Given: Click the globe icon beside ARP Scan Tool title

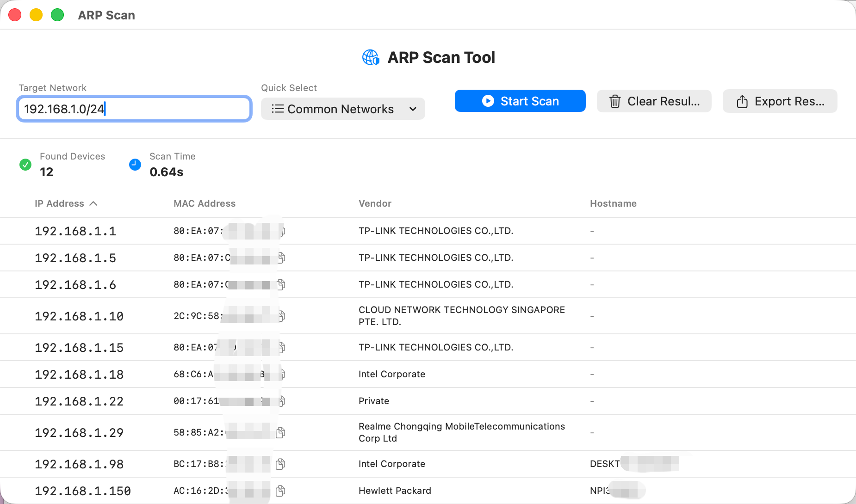Looking at the screenshot, I should point(371,57).
